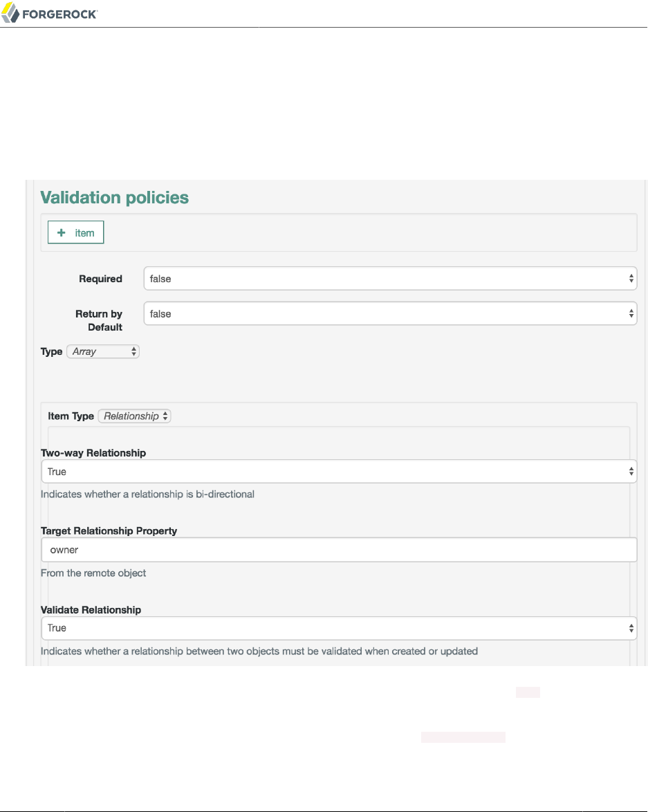Open the Type dropdown showing Array
The height and width of the screenshot is (812, 648).
[103, 351]
